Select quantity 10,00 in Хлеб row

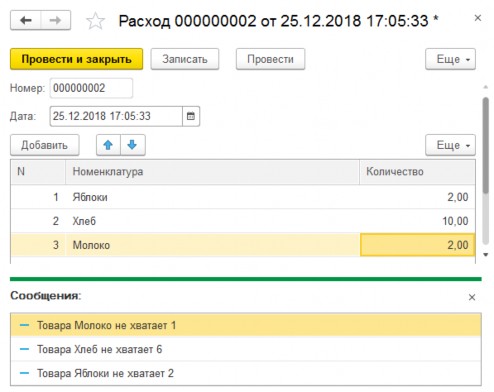[x=417, y=221]
